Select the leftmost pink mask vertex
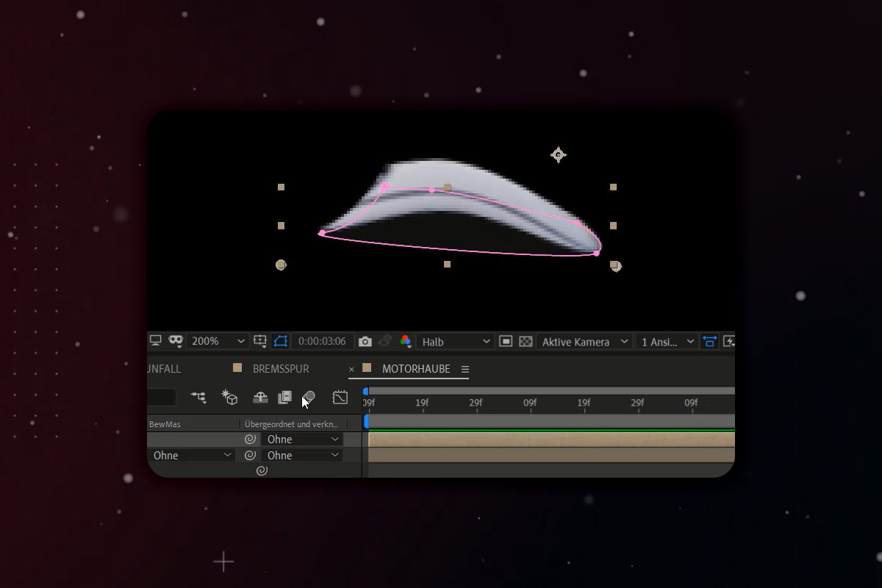Screen dimensions: 882x588 (322, 233)
